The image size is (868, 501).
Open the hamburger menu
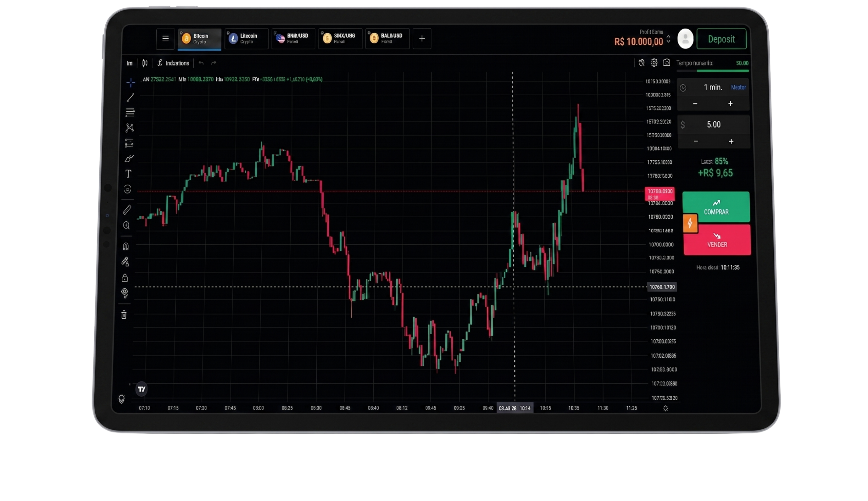[165, 39]
